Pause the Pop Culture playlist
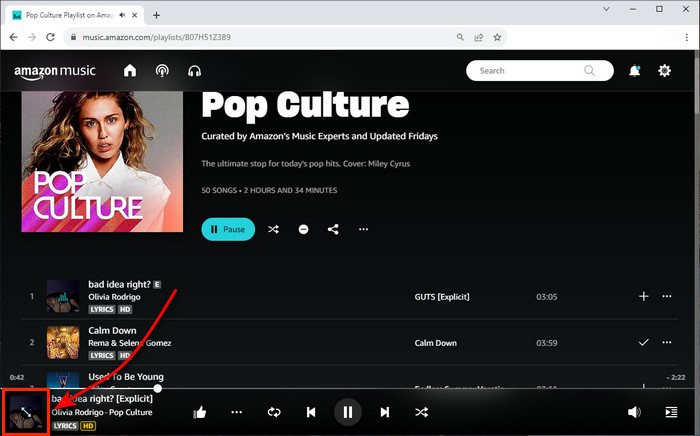 click(228, 229)
